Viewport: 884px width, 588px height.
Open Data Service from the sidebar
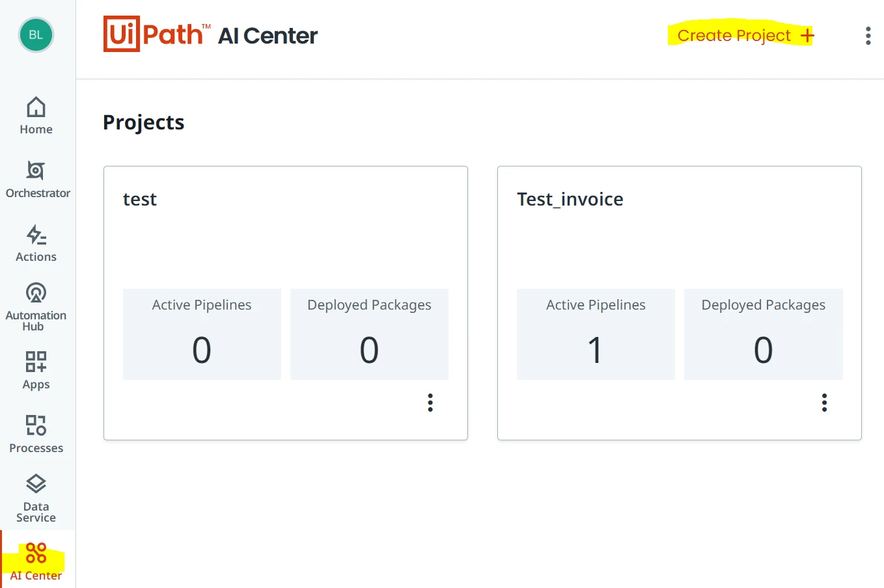pyautogui.click(x=36, y=498)
